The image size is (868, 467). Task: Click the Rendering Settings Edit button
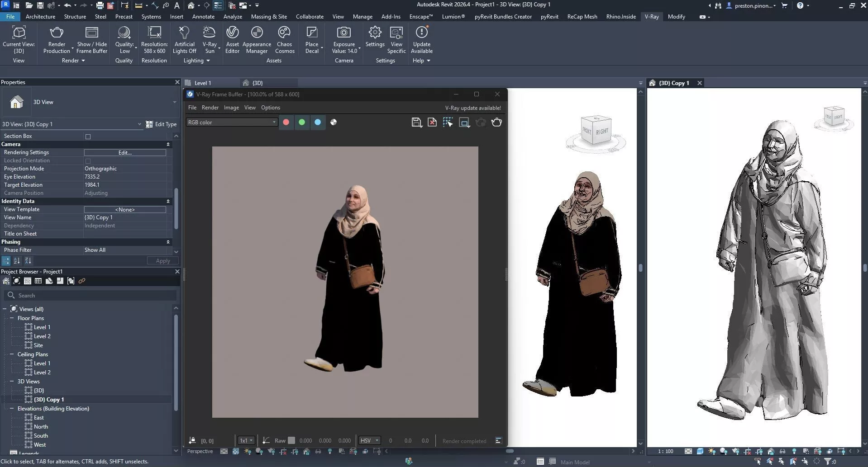pos(125,153)
